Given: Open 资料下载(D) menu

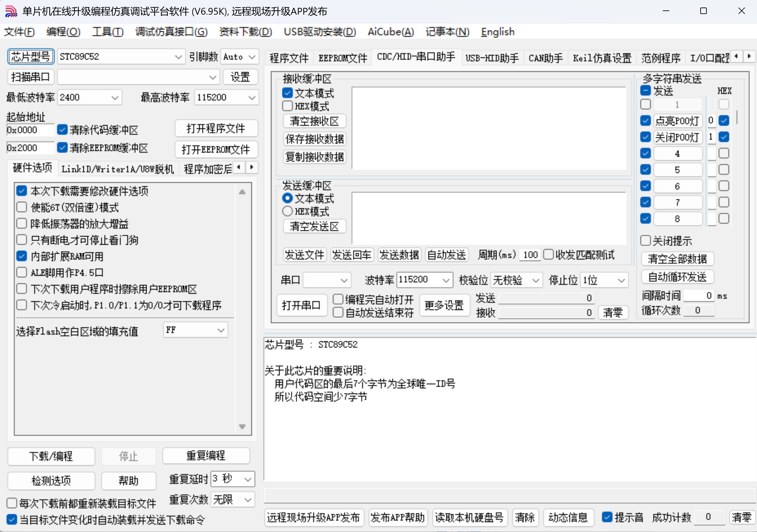Looking at the screenshot, I should 246,32.
